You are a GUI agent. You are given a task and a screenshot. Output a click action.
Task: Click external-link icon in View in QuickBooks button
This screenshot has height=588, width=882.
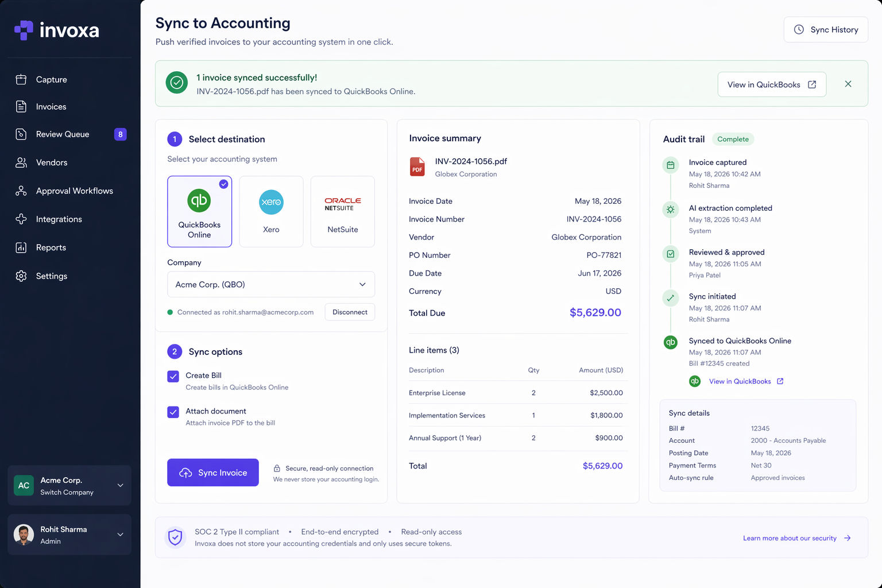click(x=812, y=84)
